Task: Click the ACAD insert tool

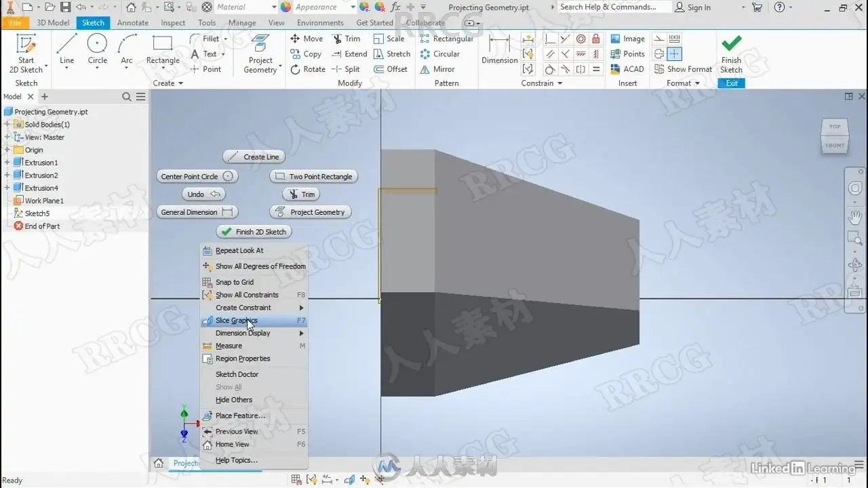Action: [x=627, y=69]
